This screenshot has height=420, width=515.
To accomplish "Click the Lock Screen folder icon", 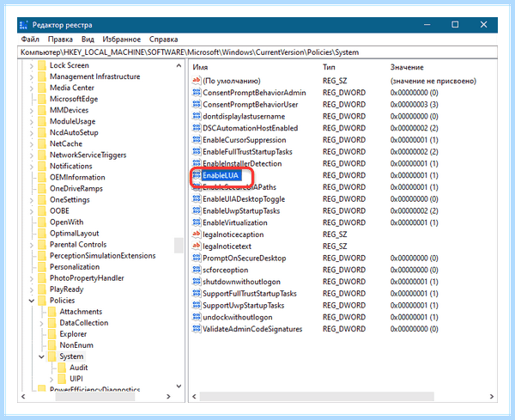I will click(x=42, y=65).
